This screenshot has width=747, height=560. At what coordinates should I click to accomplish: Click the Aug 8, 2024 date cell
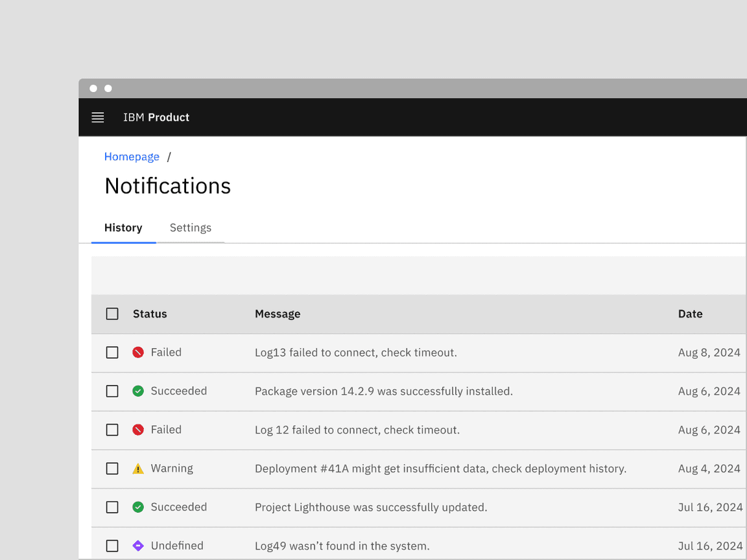[709, 352]
